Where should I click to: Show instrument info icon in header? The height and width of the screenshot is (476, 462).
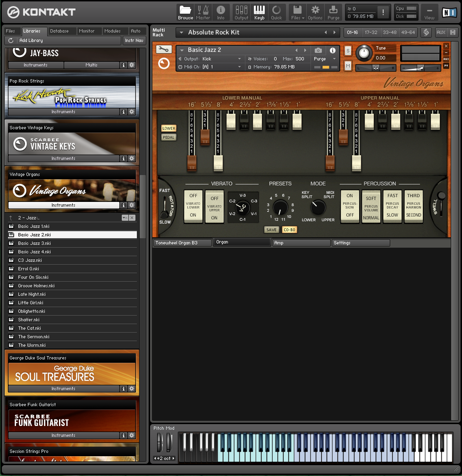(x=333, y=50)
